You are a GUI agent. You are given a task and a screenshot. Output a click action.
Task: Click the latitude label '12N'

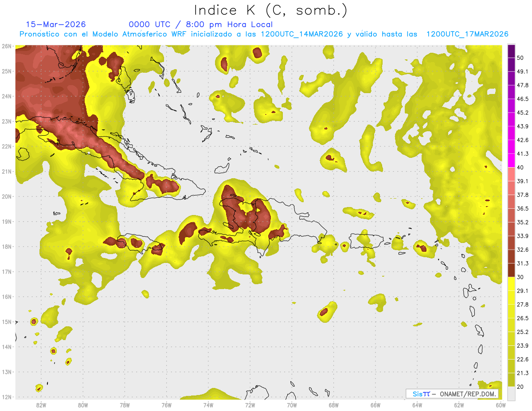point(6,397)
